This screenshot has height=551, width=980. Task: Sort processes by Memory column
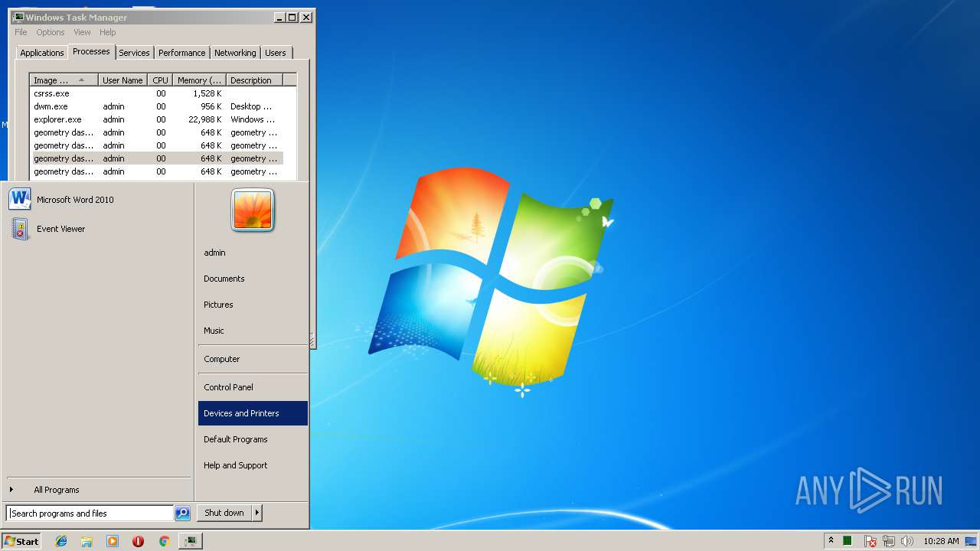click(199, 80)
